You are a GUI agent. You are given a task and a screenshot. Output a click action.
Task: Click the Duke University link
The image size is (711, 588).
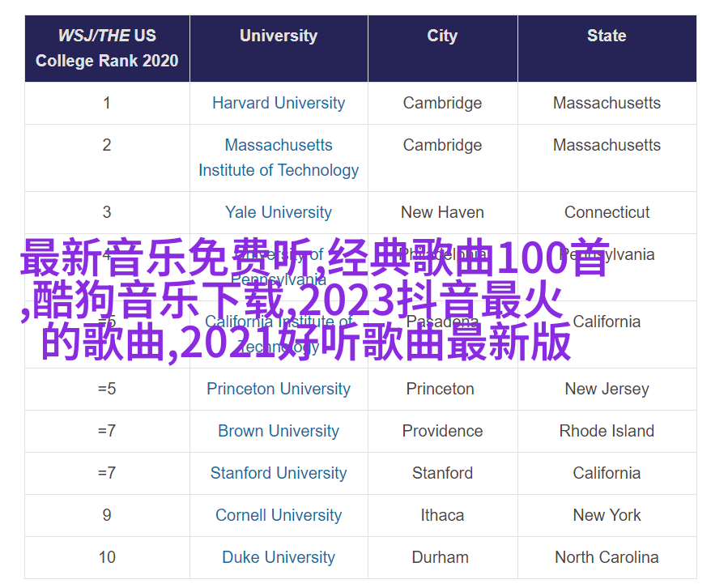coord(279,557)
